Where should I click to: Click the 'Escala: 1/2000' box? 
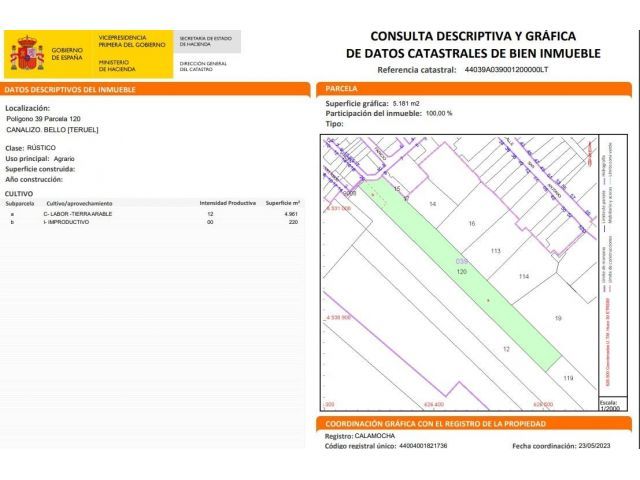click(x=613, y=404)
